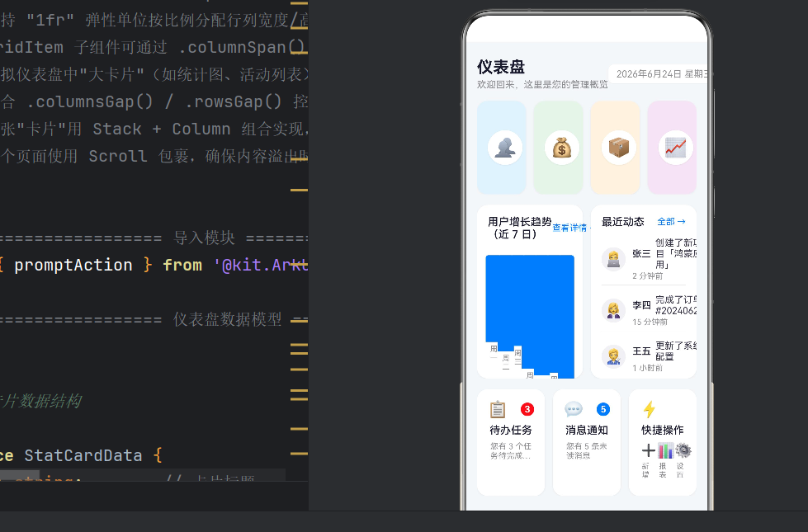Click the 待办任务 card title

tap(511, 430)
